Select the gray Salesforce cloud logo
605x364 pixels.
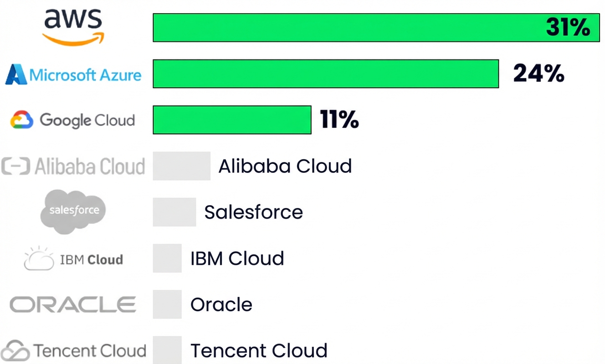click(73, 211)
